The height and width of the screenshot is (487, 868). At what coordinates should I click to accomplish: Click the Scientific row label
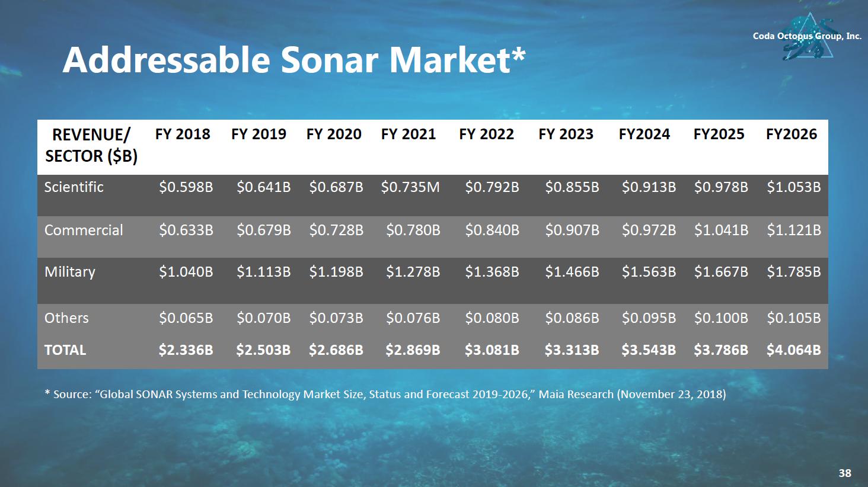tap(74, 187)
